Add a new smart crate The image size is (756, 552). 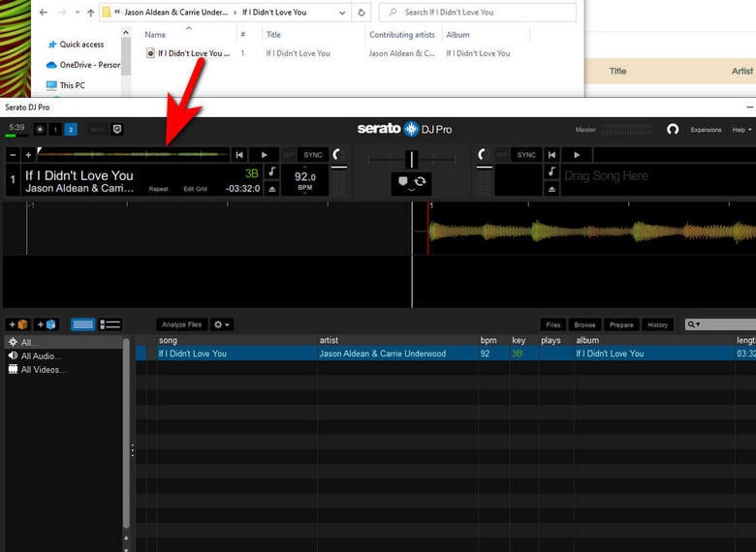coord(47,324)
